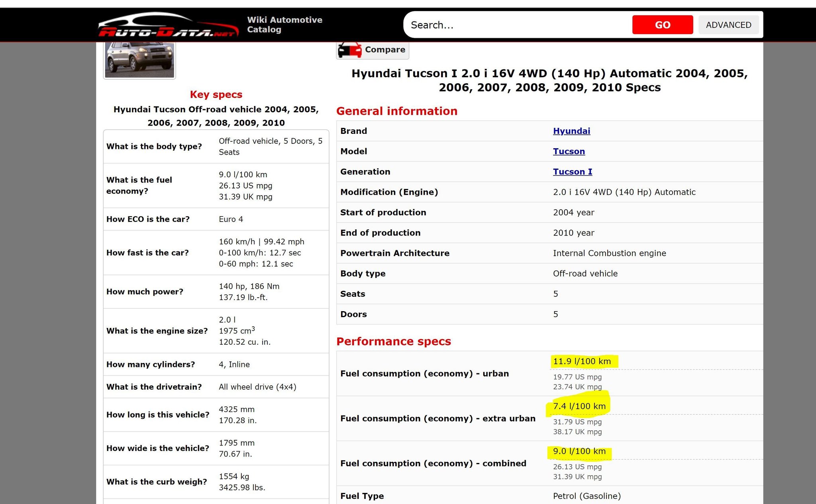Click the Compare button label
The height and width of the screenshot is (504, 816).
[x=385, y=50]
